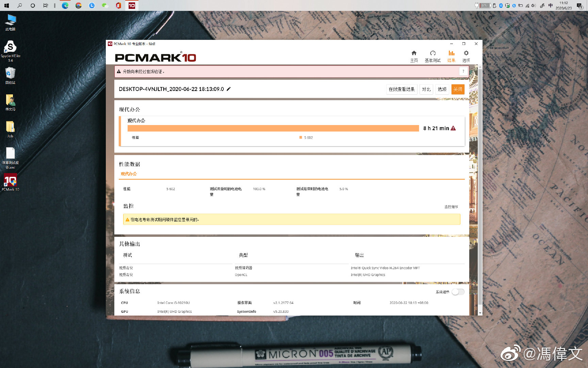Click the yellow warning icon in the monitoring notice

coord(127,220)
